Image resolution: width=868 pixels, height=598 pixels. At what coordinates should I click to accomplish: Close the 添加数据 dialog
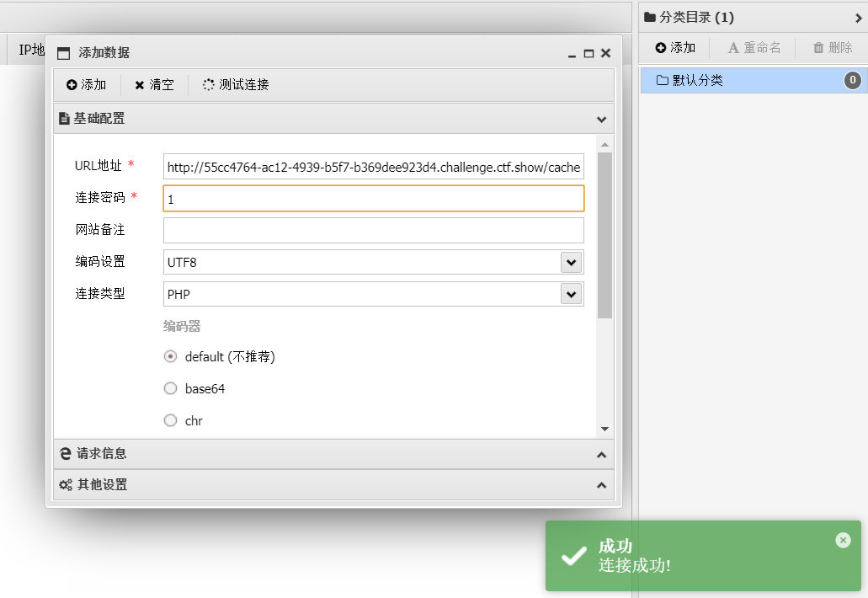[x=606, y=53]
